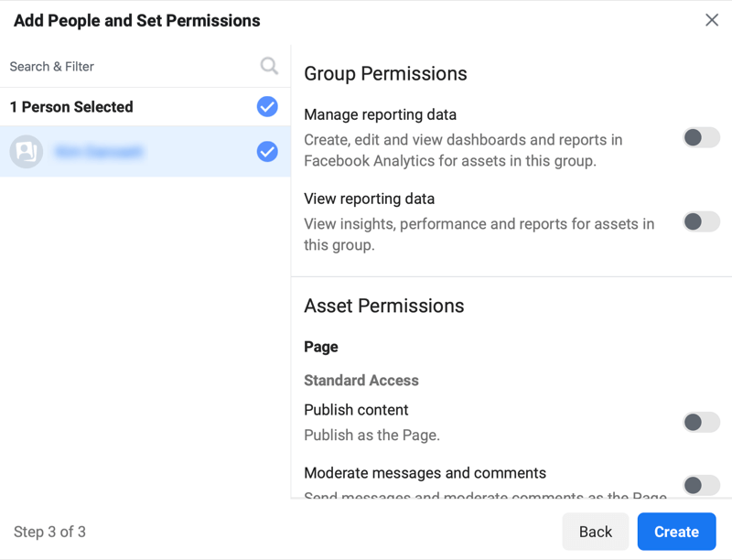Turn on Publish content toggle
This screenshot has width=732, height=560.
701,423
